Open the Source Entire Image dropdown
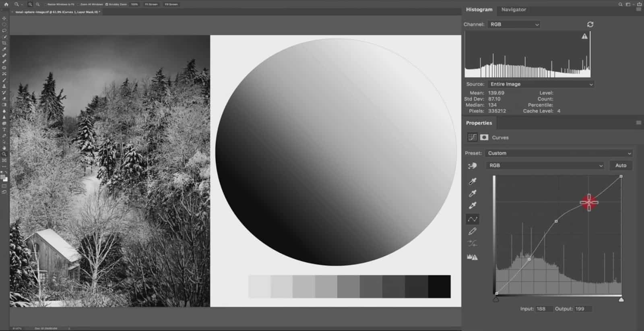Image resolution: width=644 pixels, height=331 pixels. point(541,84)
